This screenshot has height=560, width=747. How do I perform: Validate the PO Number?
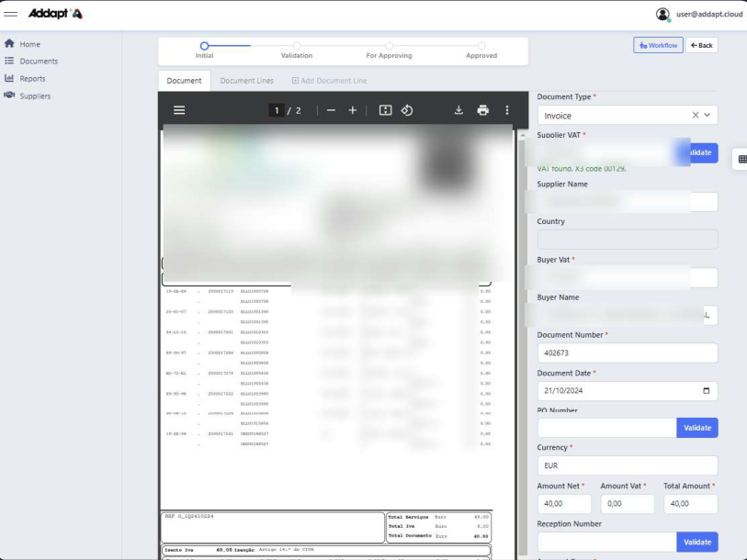[697, 428]
